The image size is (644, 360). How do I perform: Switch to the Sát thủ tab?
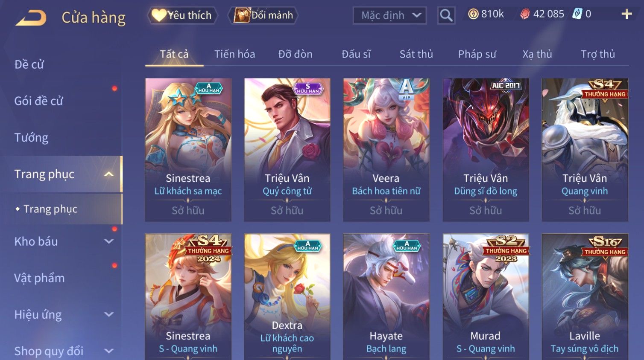(x=416, y=54)
